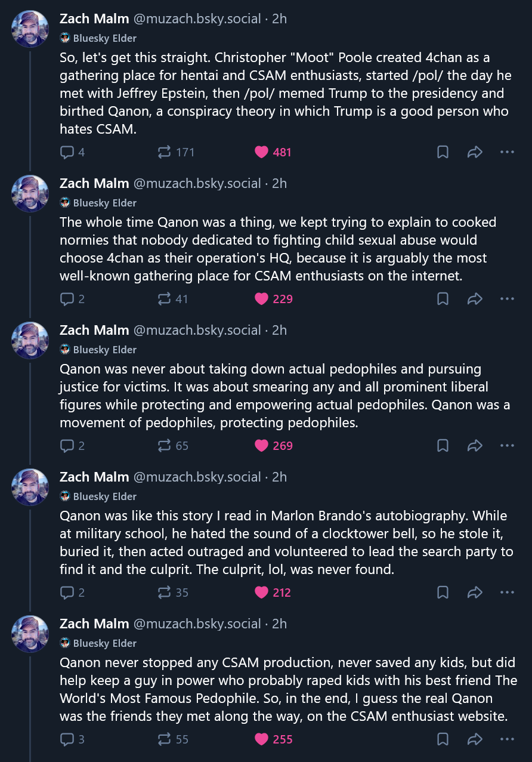Screen dimensions: 532x762
Task: Open more options on first post
Action: pos(507,152)
